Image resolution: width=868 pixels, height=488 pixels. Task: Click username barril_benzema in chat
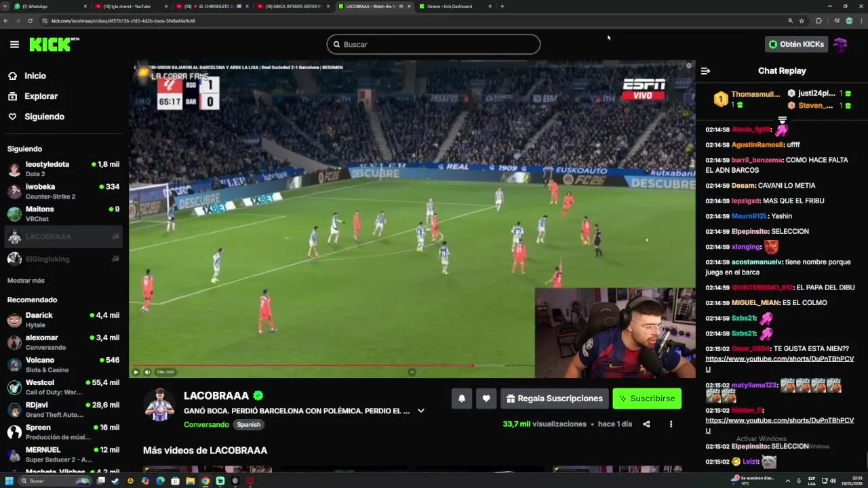757,160
